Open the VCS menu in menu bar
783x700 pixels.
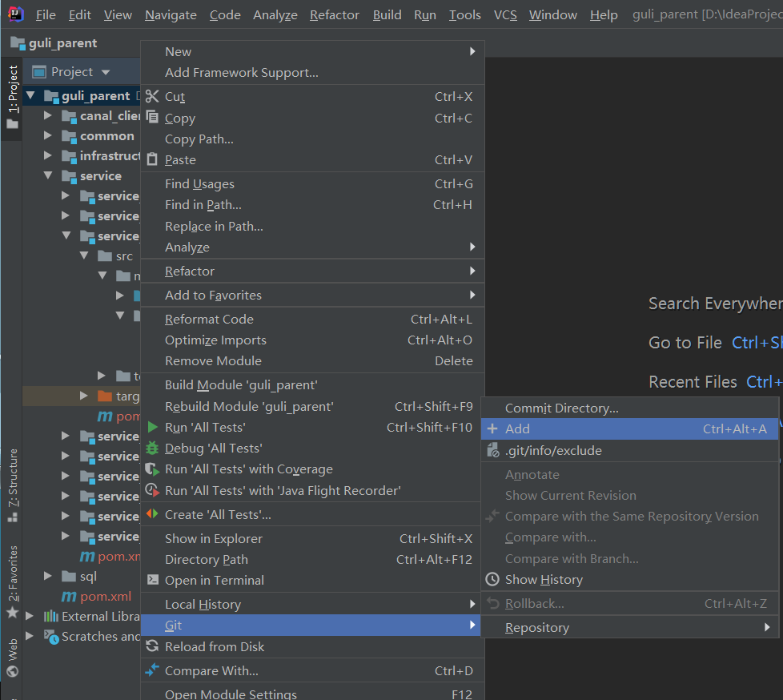pos(505,15)
